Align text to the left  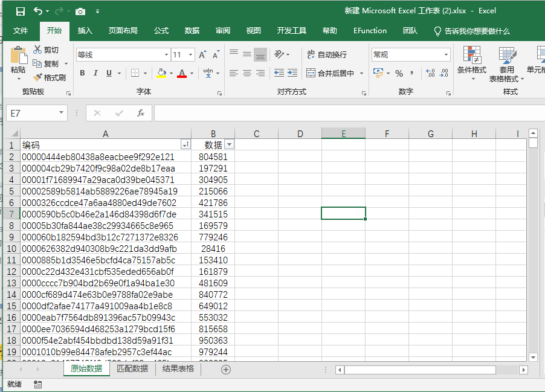coord(234,73)
